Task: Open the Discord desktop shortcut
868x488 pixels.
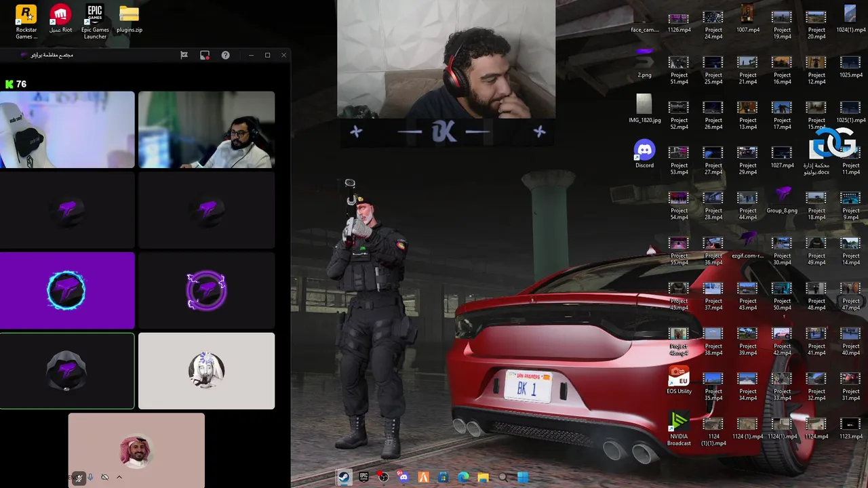Action: pos(644,154)
